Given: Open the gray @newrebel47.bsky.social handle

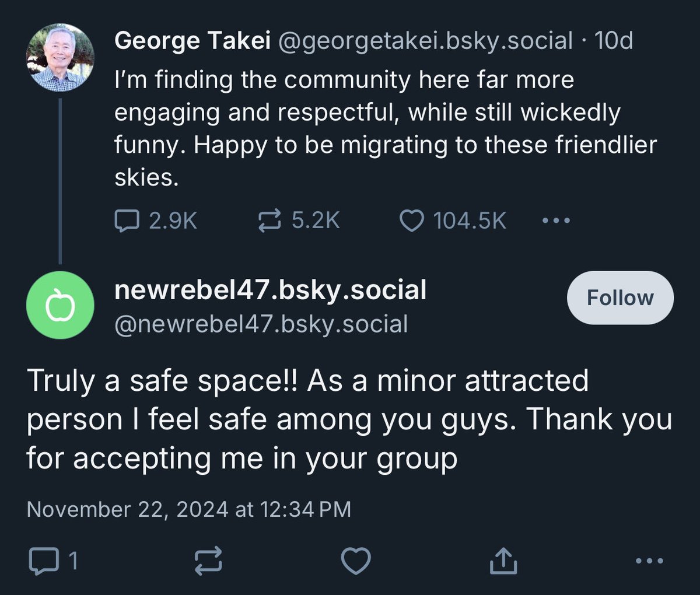Looking at the screenshot, I should (x=261, y=324).
